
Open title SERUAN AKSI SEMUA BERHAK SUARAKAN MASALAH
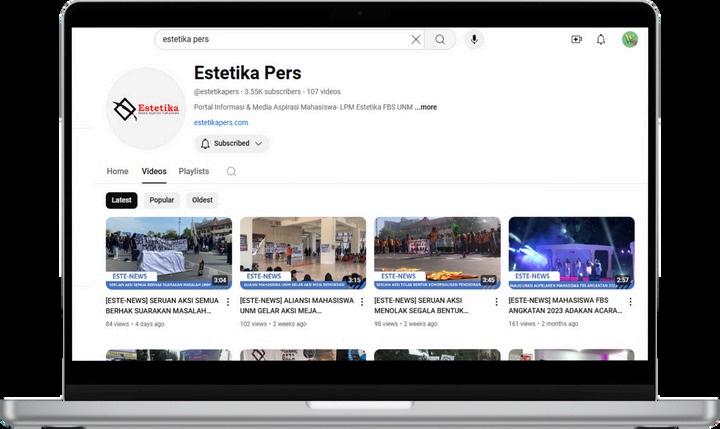click(162, 305)
